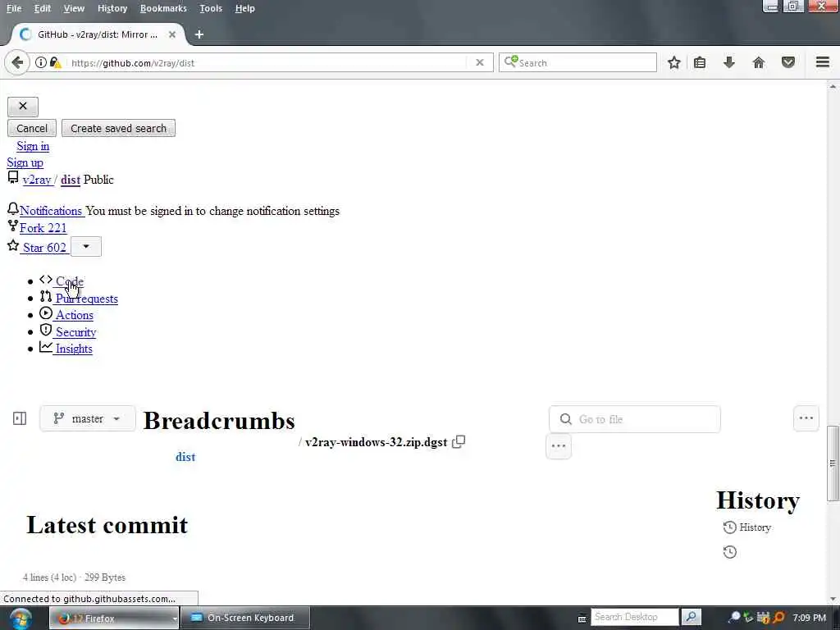This screenshot has height=630, width=840.
Task: Click the lower history clock icon
Action: click(x=729, y=552)
